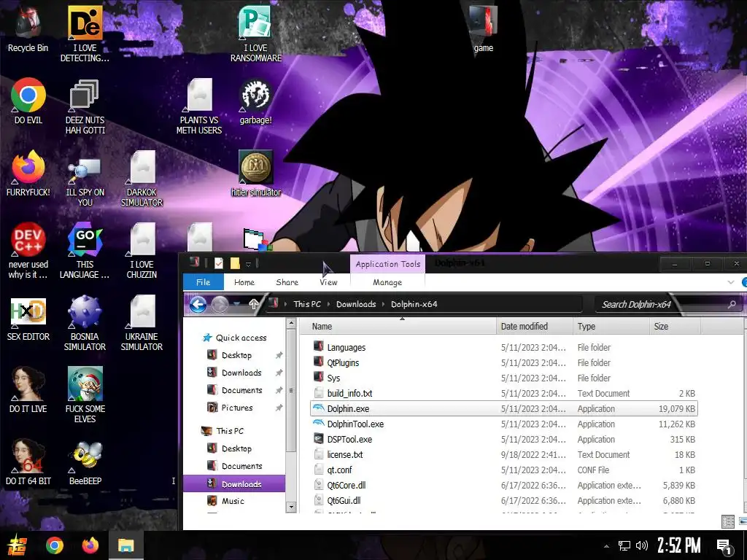Screen dimensions: 747x560
Task: Launch Firefox from the taskbar
Action: 90,545
